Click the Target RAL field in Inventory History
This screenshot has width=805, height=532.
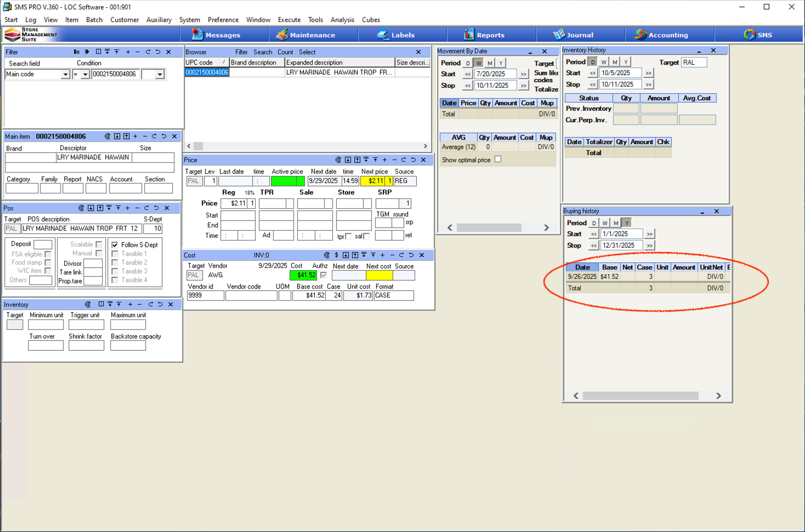click(694, 62)
